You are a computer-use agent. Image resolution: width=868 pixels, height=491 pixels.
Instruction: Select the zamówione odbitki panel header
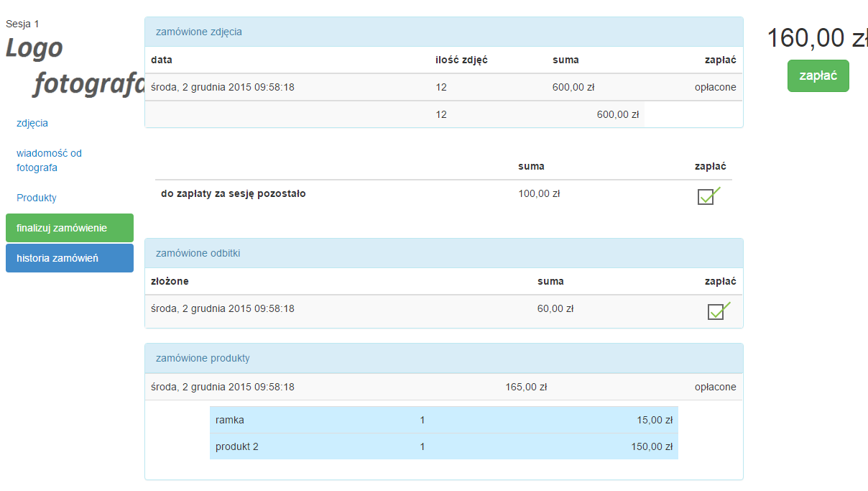point(443,253)
